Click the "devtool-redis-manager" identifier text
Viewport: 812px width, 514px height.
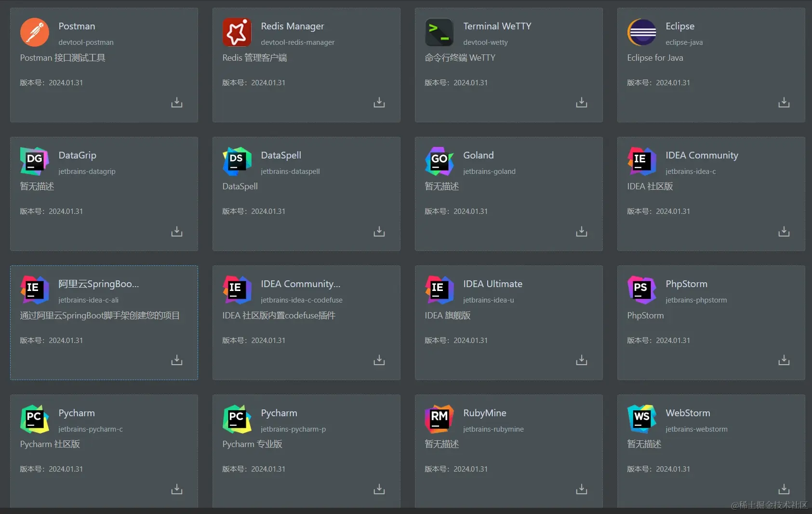[x=298, y=42]
